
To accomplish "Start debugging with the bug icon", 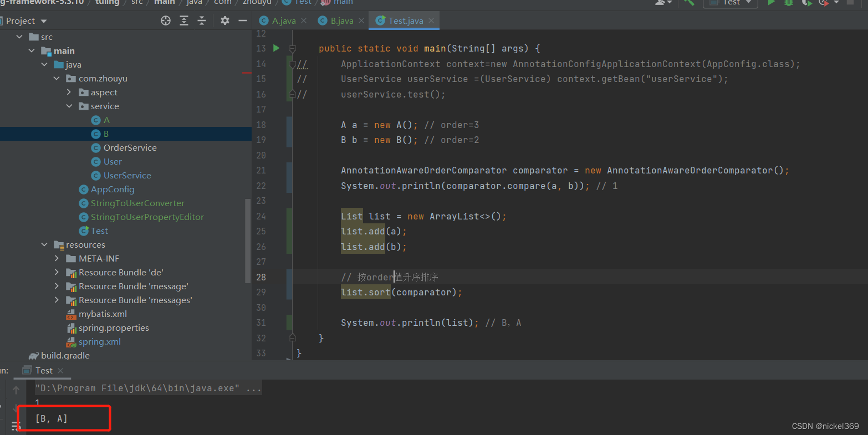I will 789,3.
